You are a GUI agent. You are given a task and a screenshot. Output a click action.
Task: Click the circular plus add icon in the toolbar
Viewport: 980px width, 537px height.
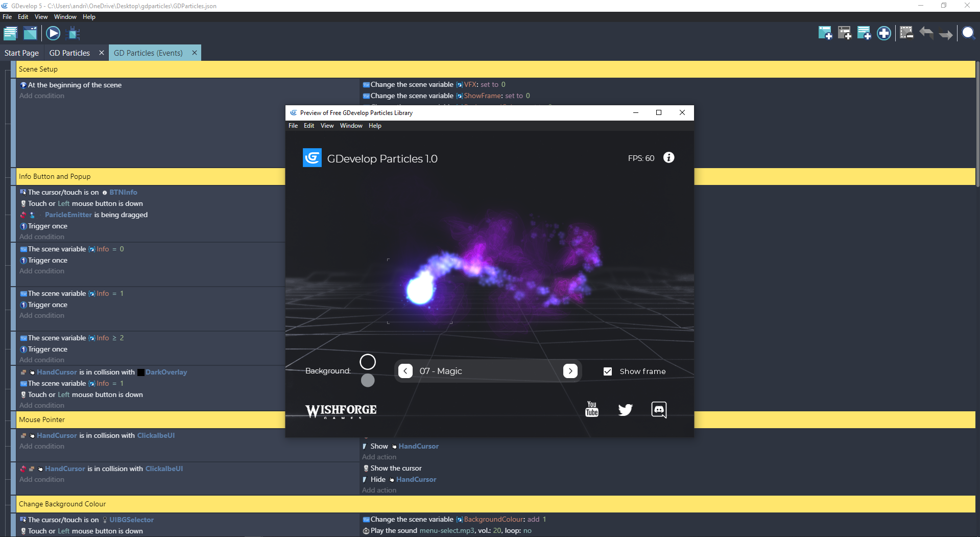(883, 34)
